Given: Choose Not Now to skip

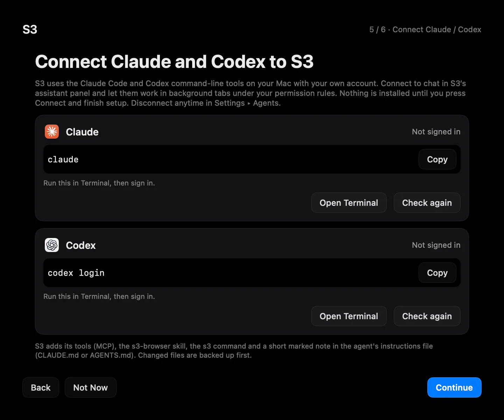Looking at the screenshot, I should (90, 387).
